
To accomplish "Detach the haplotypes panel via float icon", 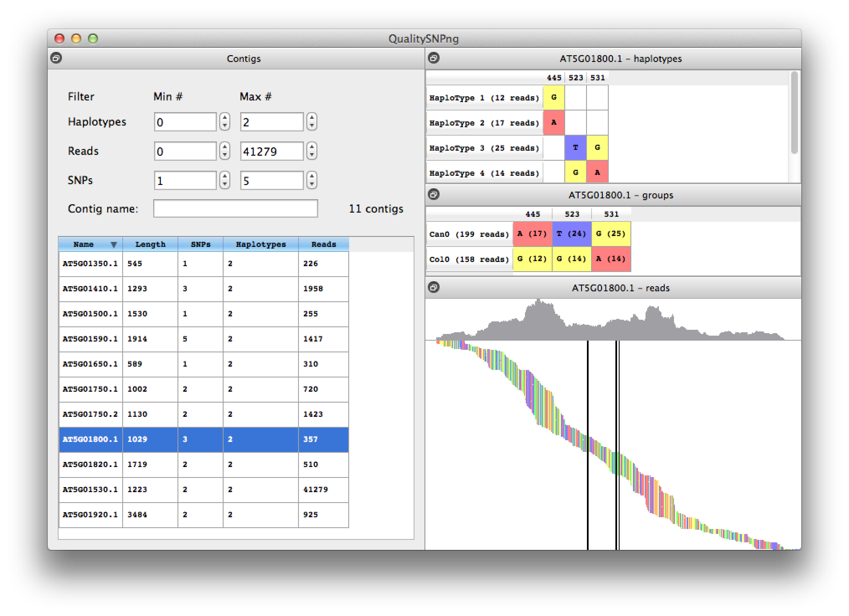I will (x=434, y=58).
